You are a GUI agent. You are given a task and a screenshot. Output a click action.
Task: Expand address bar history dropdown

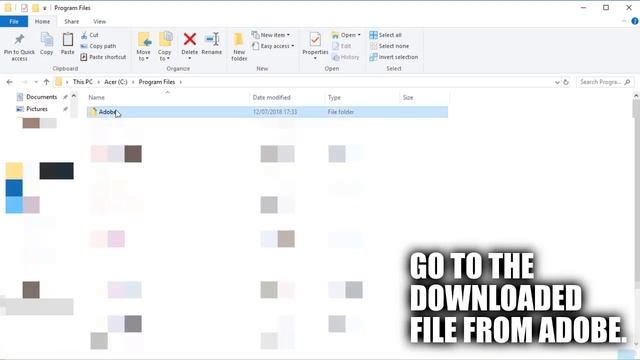pyautogui.click(x=557, y=82)
